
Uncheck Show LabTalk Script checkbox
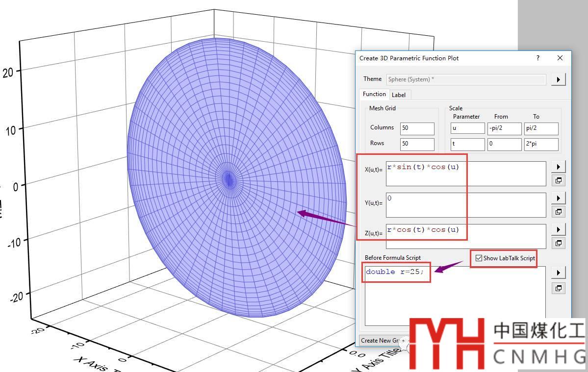479,258
